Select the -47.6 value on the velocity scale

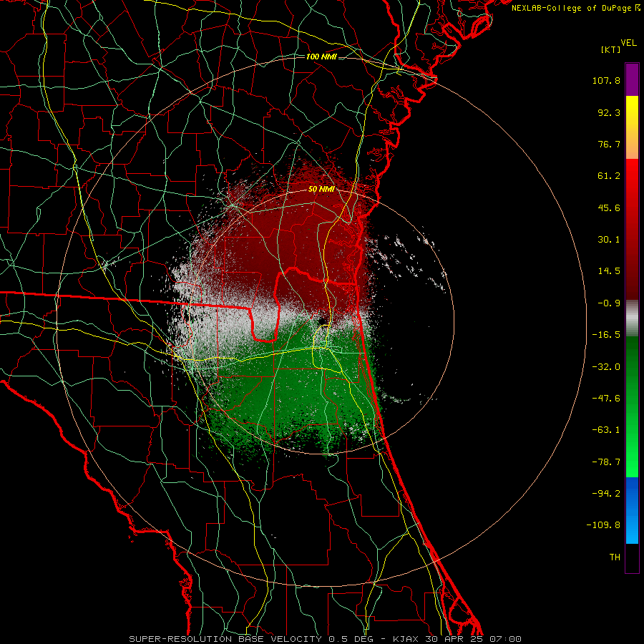pyautogui.click(x=606, y=399)
